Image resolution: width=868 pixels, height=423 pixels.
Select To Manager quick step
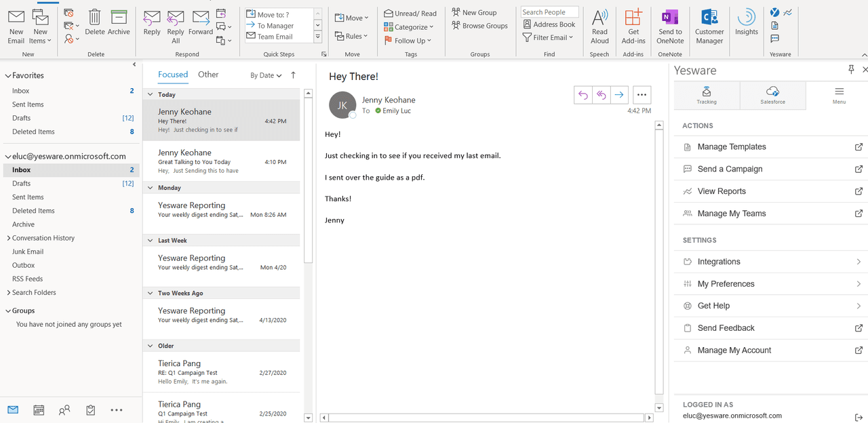point(278,26)
